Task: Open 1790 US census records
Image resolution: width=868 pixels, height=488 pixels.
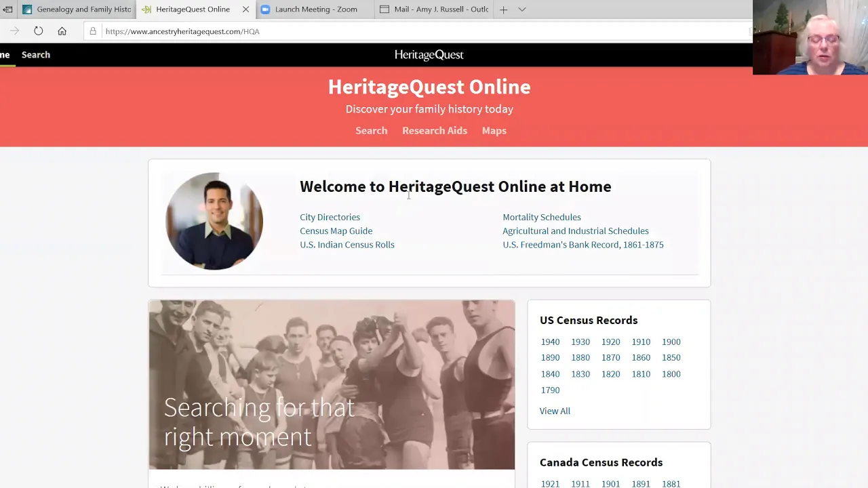Action: [x=551, y=390]
